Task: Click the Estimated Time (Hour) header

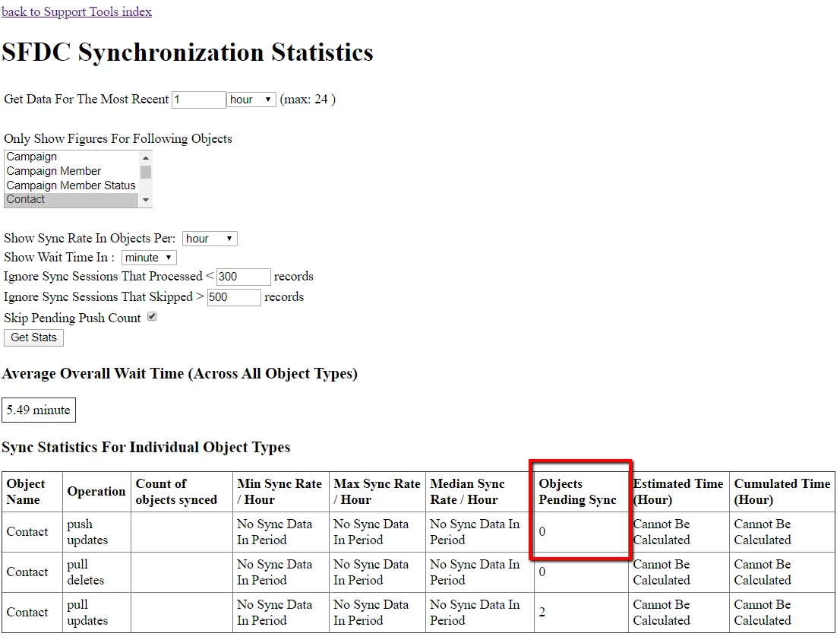Action: coord(679,492)
